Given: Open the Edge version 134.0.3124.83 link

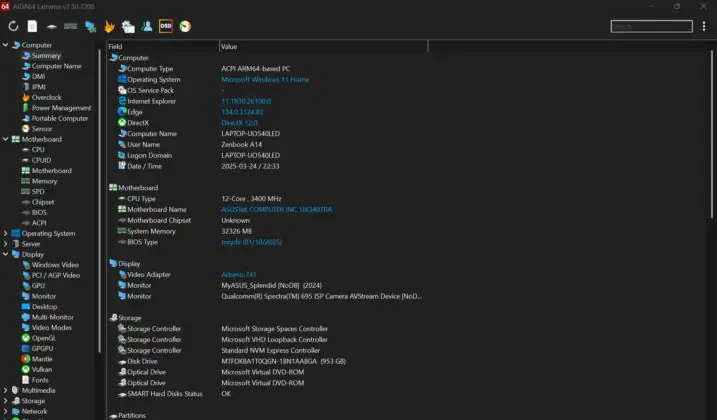Looking at the screenshot, I should pyautogui.click(x=242, y=112).
